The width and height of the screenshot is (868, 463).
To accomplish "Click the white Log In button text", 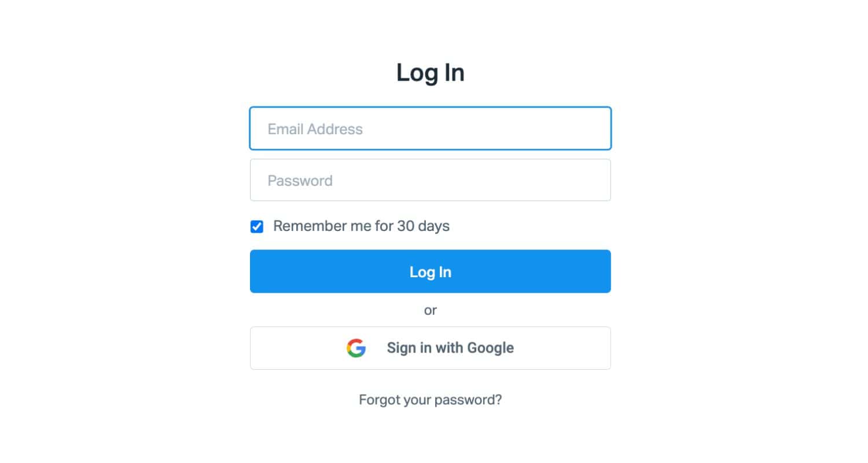I will (431, 272).
